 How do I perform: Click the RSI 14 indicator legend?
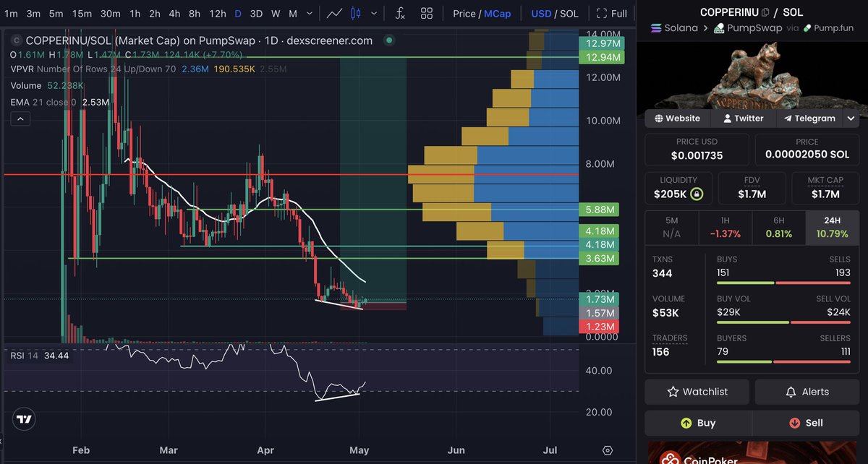39,356
